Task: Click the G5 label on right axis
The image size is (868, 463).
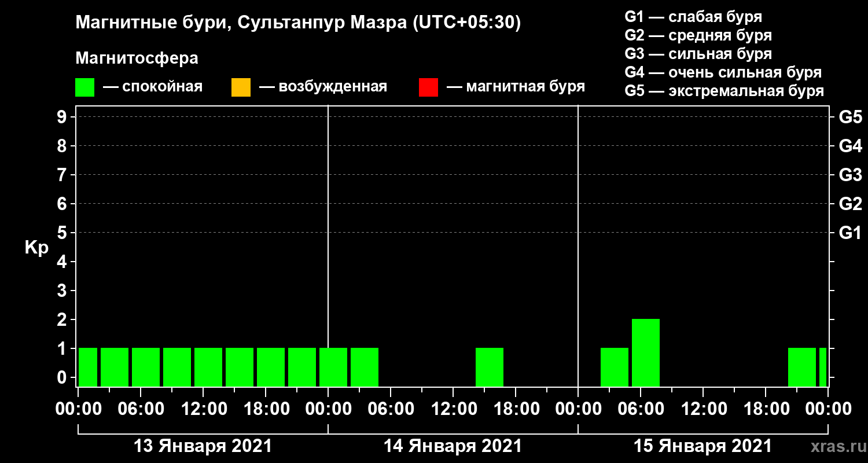Action: tap(851, 117)
